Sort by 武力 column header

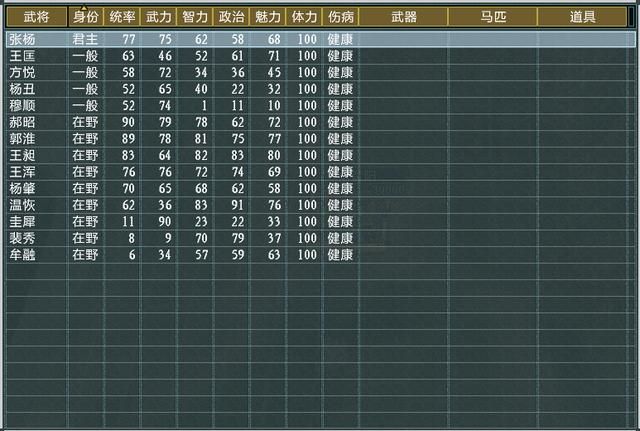click(158, 17)
